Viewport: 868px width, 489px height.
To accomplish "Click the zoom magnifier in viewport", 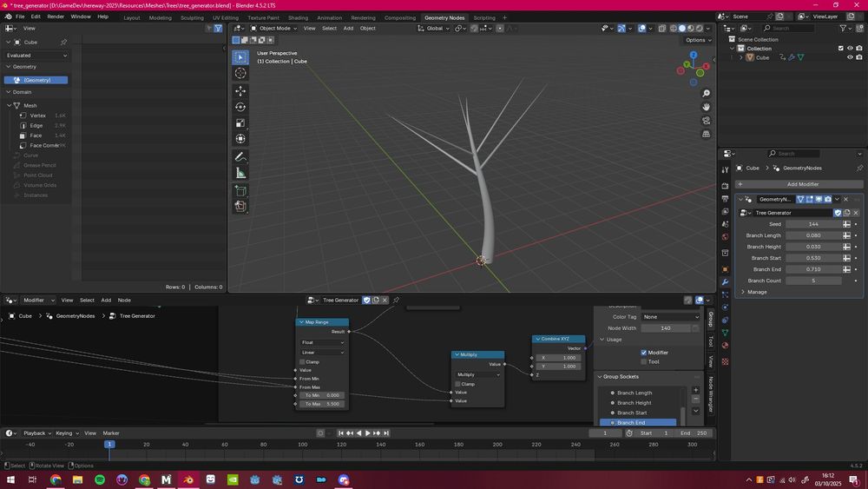I will point(707,93).
